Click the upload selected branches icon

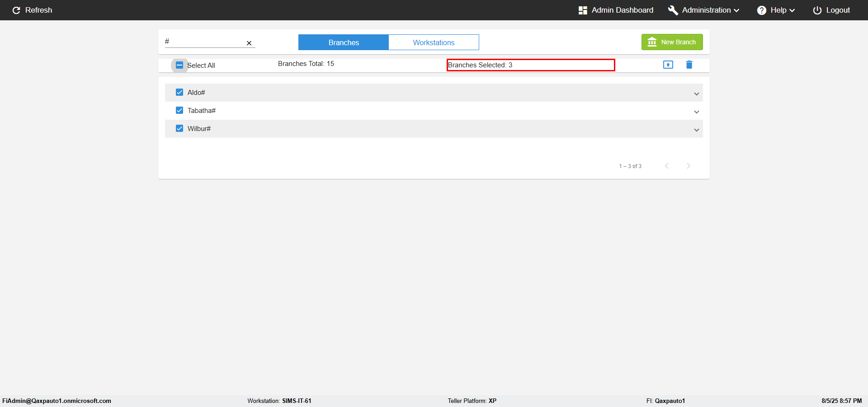pos(668,65)
